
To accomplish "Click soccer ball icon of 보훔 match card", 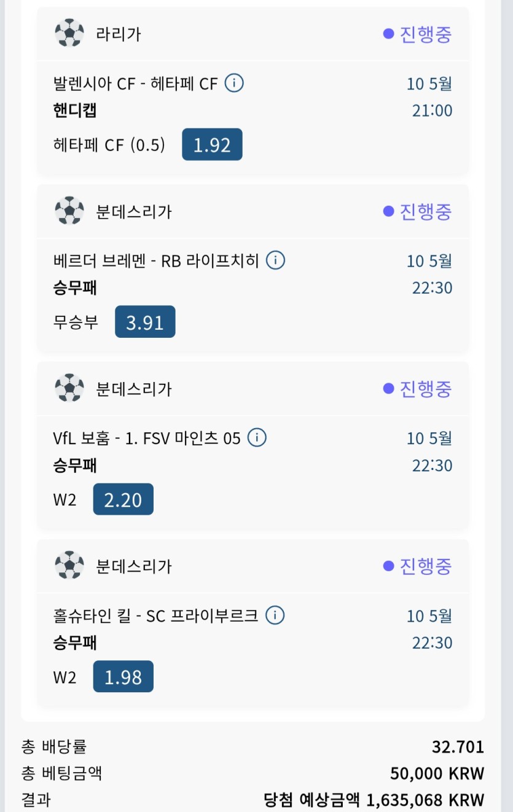I will tap(69, 388).
